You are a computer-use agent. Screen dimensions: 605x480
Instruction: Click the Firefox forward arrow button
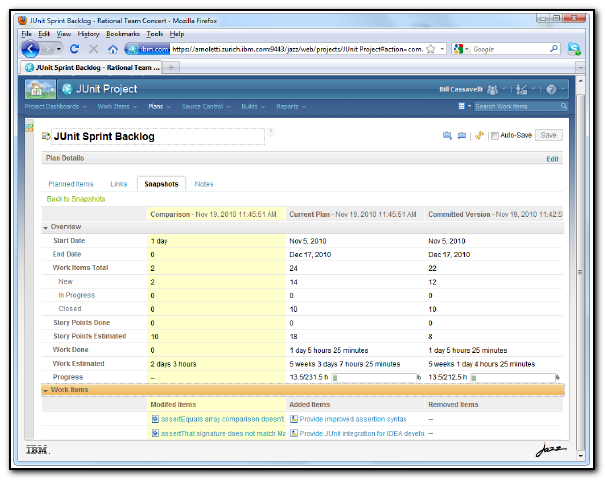[x=48, y=49]
